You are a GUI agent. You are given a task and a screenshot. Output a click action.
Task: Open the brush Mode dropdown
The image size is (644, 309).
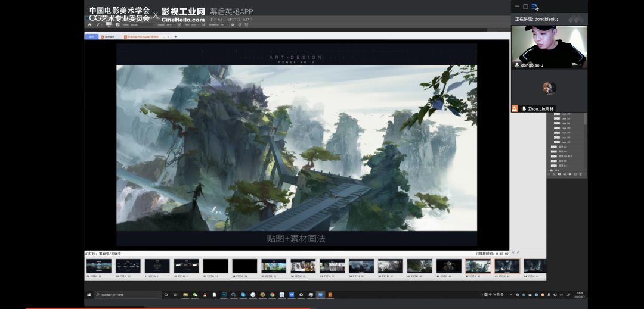point(143,25)
